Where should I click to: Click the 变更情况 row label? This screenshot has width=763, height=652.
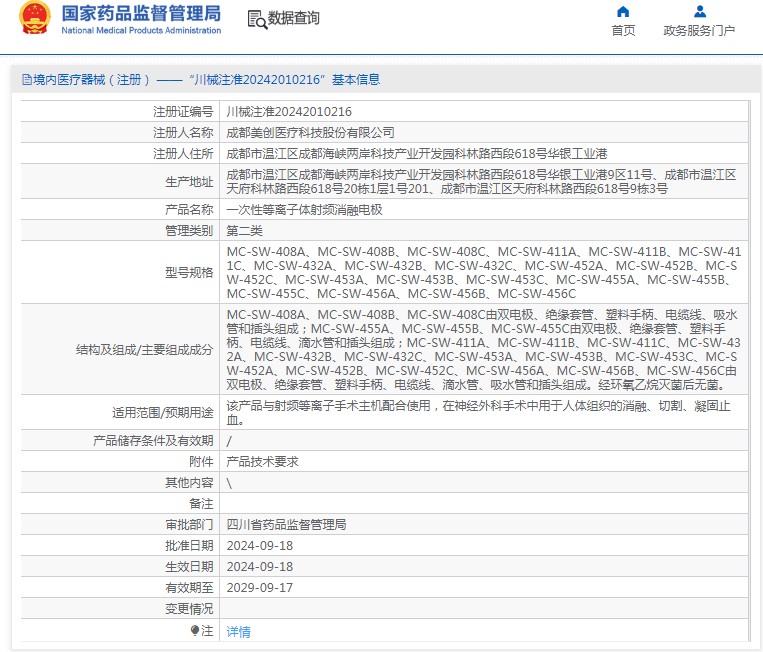point(189,609)
